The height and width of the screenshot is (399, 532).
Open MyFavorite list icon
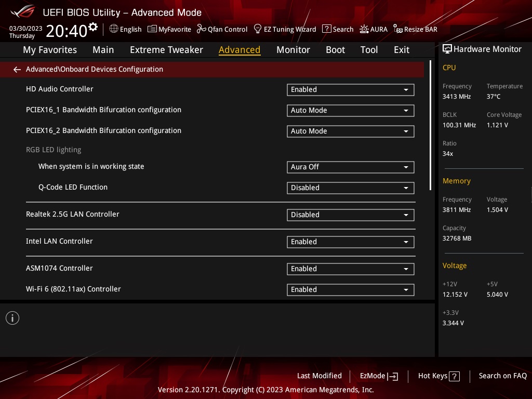[152, 29]
